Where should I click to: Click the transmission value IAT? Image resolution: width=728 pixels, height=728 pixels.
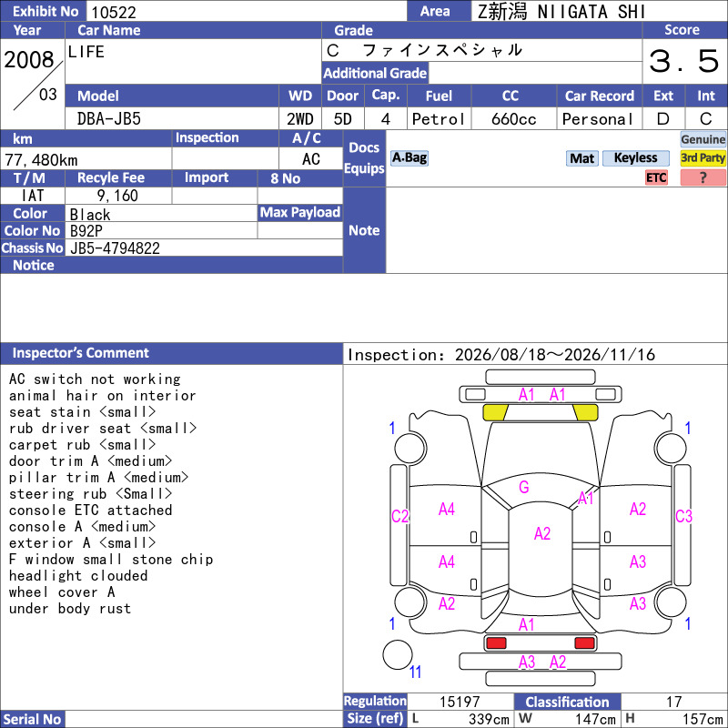[33, 196]
